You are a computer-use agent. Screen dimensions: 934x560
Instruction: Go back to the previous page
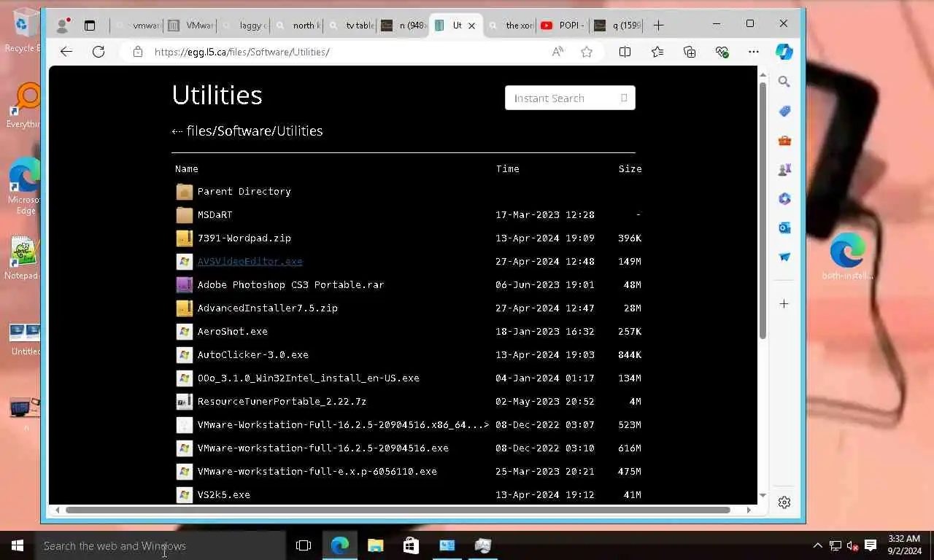click(x=66, y=52)
